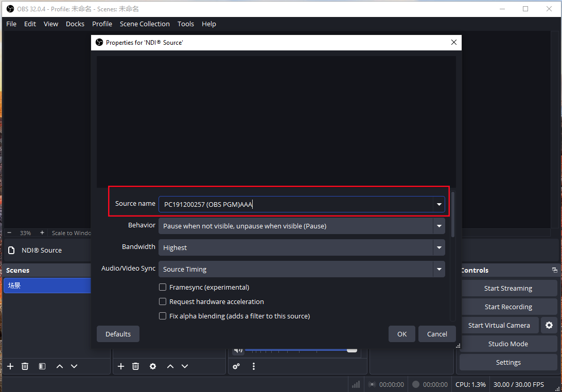The height and width of the screenshot is (392, 562).
Task: Click the OK button
Action: pyautogui.click(x=402, y=334)
